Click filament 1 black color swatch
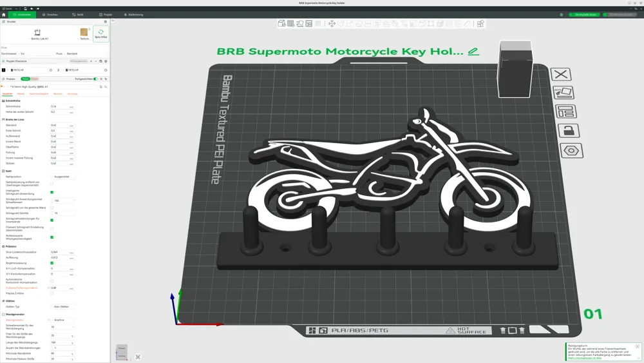This screenshot has width=644, height=363. pos(4,70)
